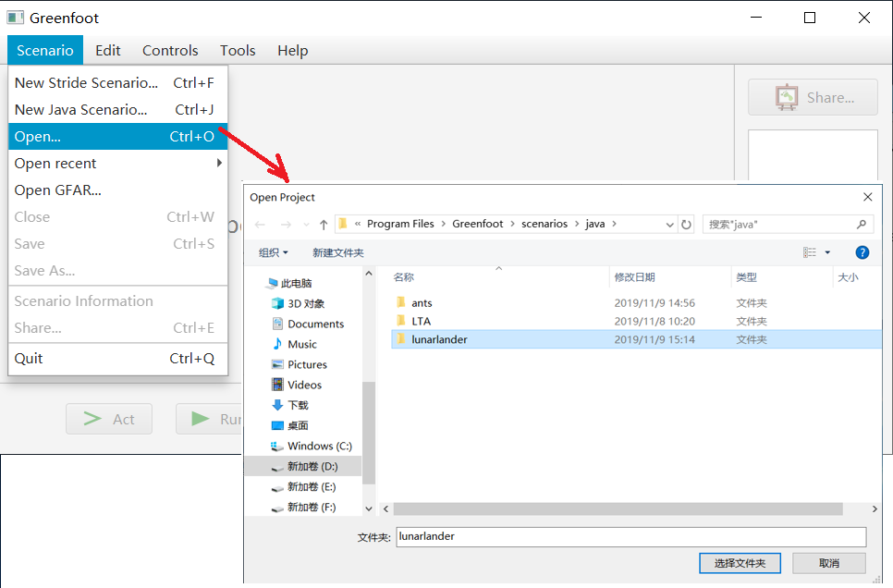Image resolution: width=893 pixels, height=588 pixels.
Task: Select the ants folder
Action: 422,303
